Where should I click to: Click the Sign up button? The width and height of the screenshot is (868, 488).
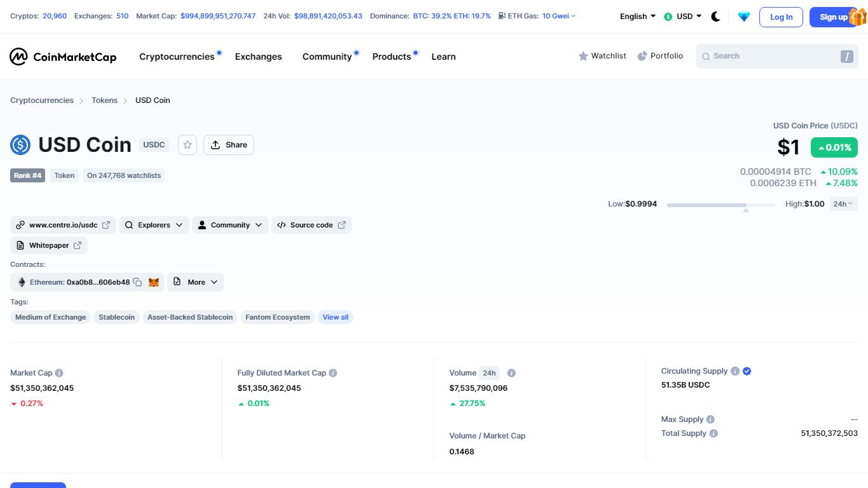pyautogui.click(x=833, y=17)
